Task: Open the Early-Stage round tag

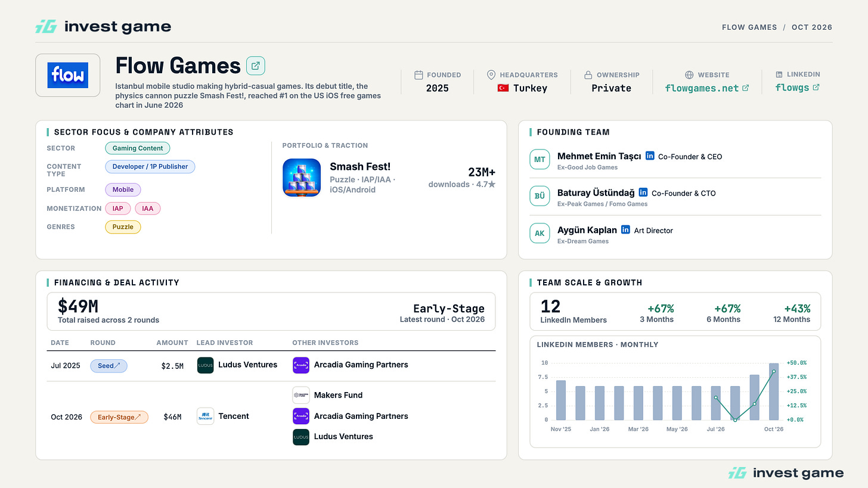Action: coord(119,417)
